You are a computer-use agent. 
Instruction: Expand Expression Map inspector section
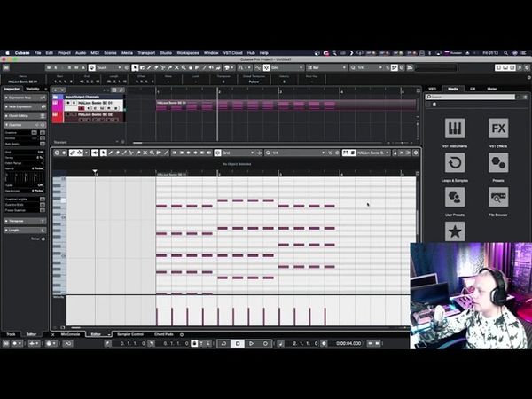pyautogui.click(x=25, y=98)
